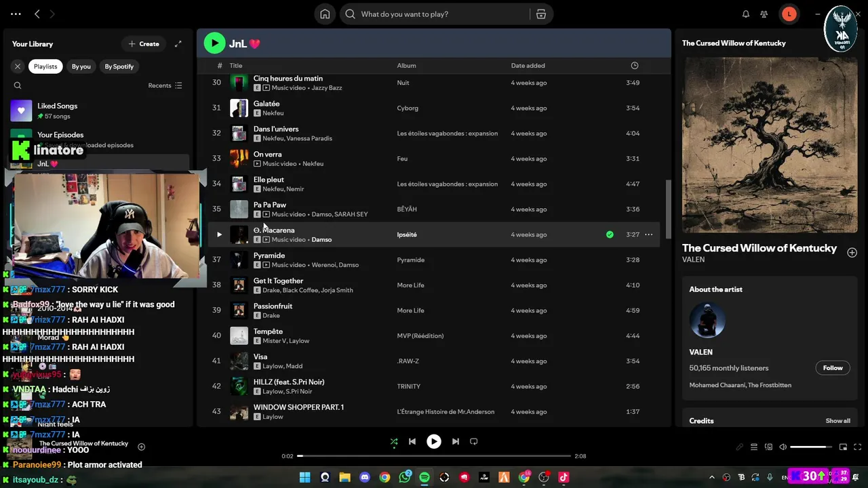Open VALEN artist avatar in About section
This screenshot has width=868, height=488.
click(x=707, y=320)
